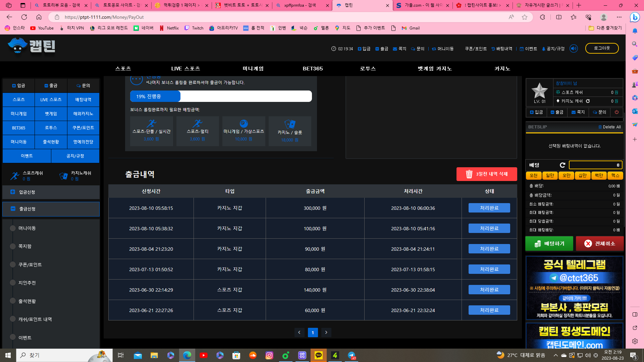Go to previous page of withdrawal history
644x362 pixels.
pyautogui.click(x=300, y=333)
